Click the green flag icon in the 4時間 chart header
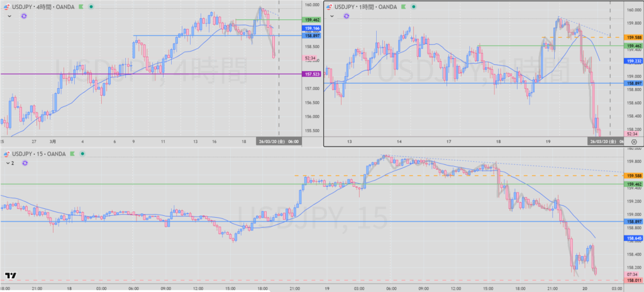644x292 pixels. point(81,6)
